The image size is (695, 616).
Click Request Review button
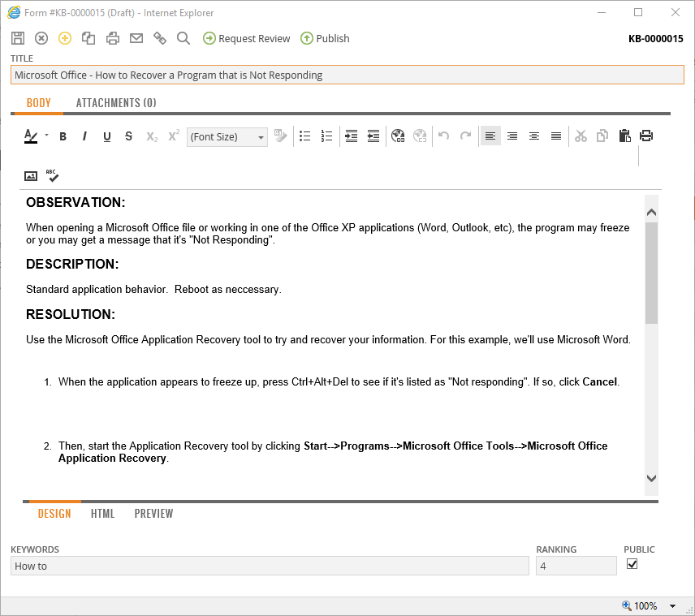click(x=247, y=39)
